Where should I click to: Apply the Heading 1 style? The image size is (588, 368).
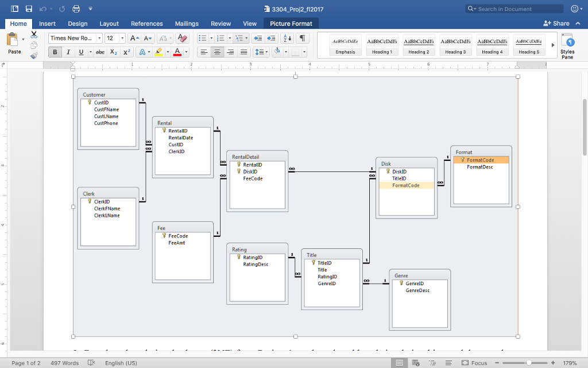[381, 44]
